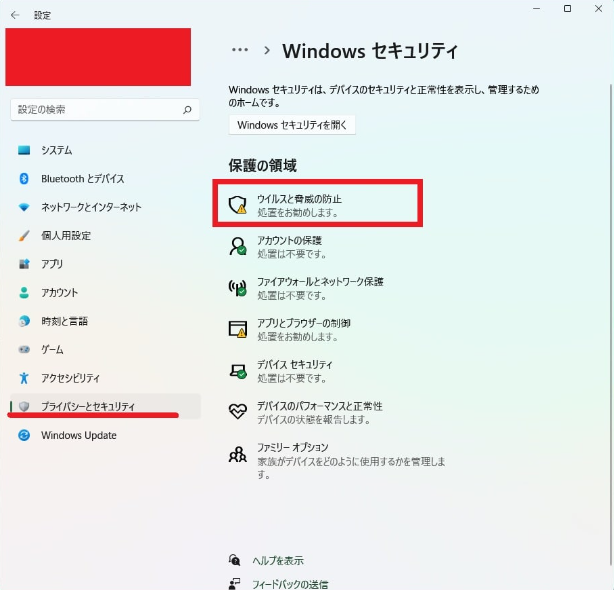Select 時刻と言語 label in sidebar
The width and height of the screenshot is (614, 590).
65,321
